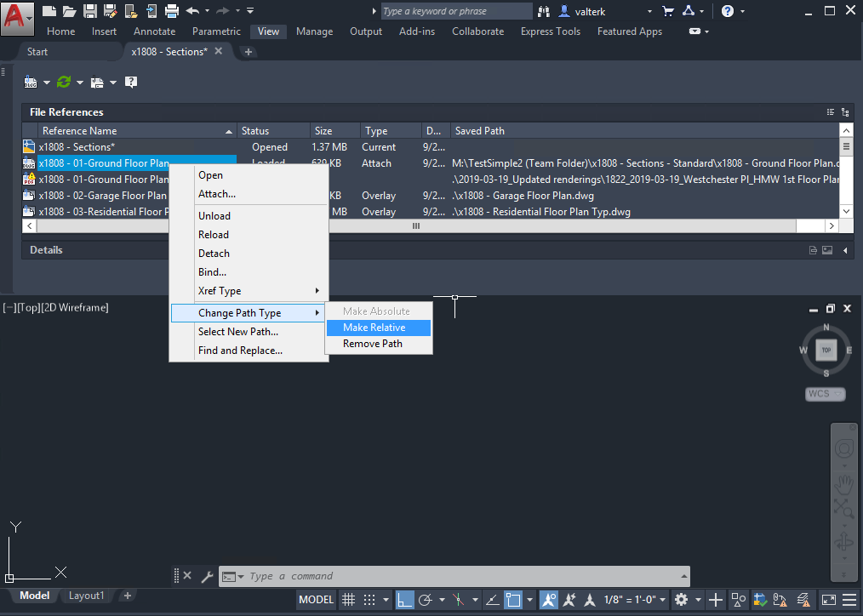Toggle Show annotation objects icon
863x616 pixels.
click(x=549, y=600)
